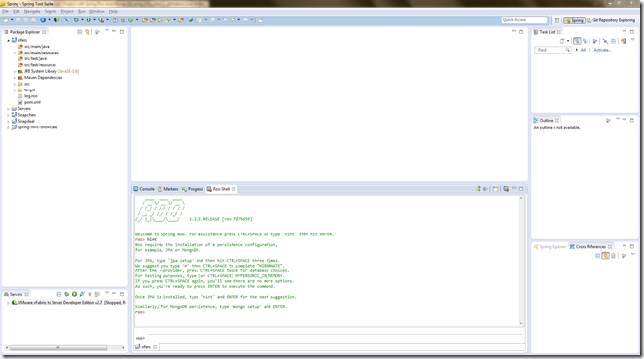Switch to the Console tab
This screenshot has height=359, width=644.
[144, 189]
